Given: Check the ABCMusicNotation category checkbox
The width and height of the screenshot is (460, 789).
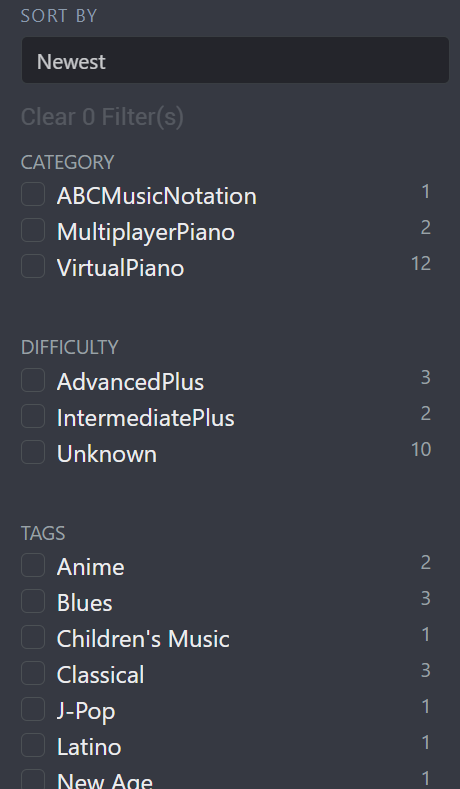Looking at the screenshot, I should pyautogui.click(x=33, y=194).
